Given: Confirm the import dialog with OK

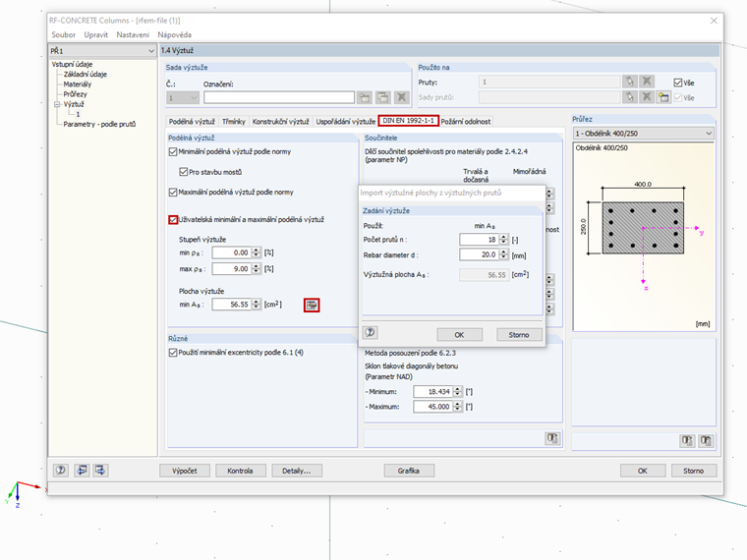Looking at the screenshot, I should click(x=459, y=335).
